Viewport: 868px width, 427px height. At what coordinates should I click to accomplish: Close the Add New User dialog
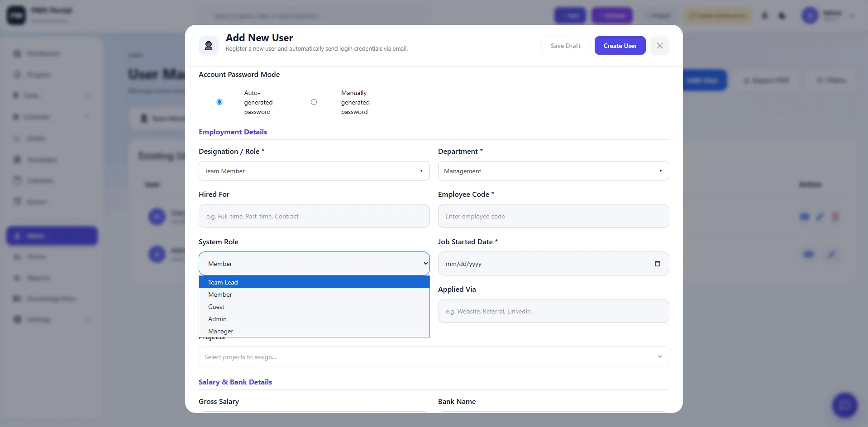pyautogui.click(x=659, y=46)
